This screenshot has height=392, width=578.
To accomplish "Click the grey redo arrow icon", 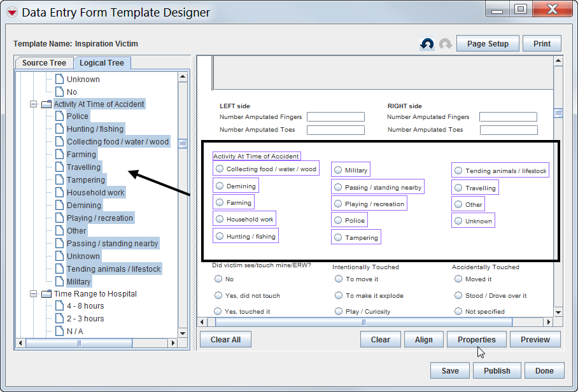I will click(446, 44).
